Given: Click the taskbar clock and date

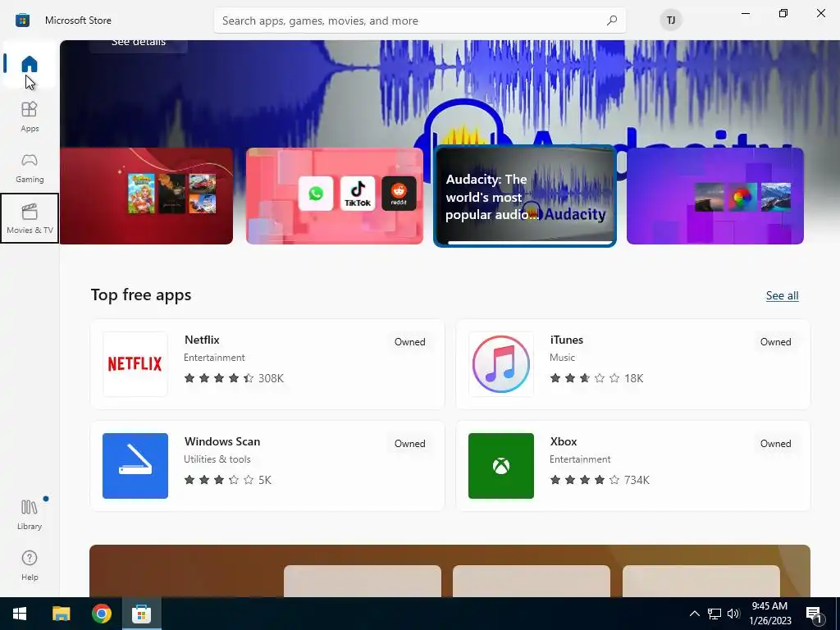Looking at the screenshot, I should coord(769,614).
